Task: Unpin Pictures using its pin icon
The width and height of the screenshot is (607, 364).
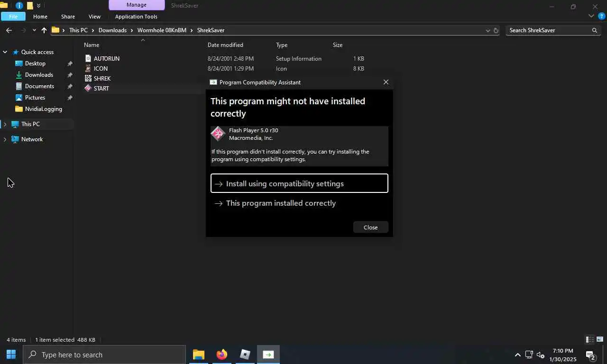Action: [70, 98]
